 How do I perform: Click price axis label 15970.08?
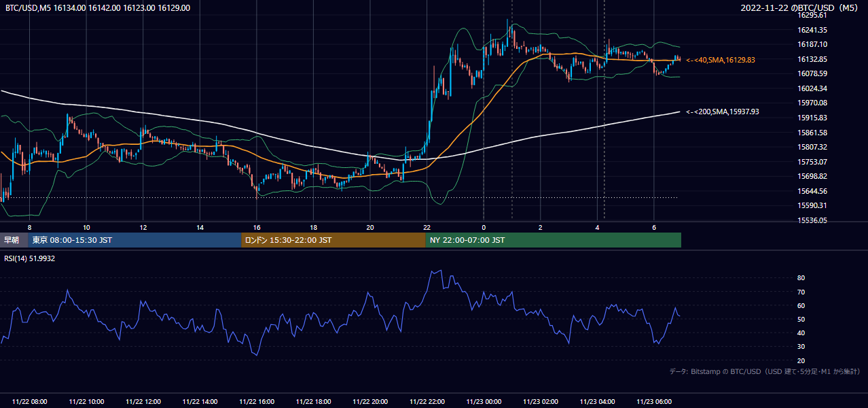[812, 103]
